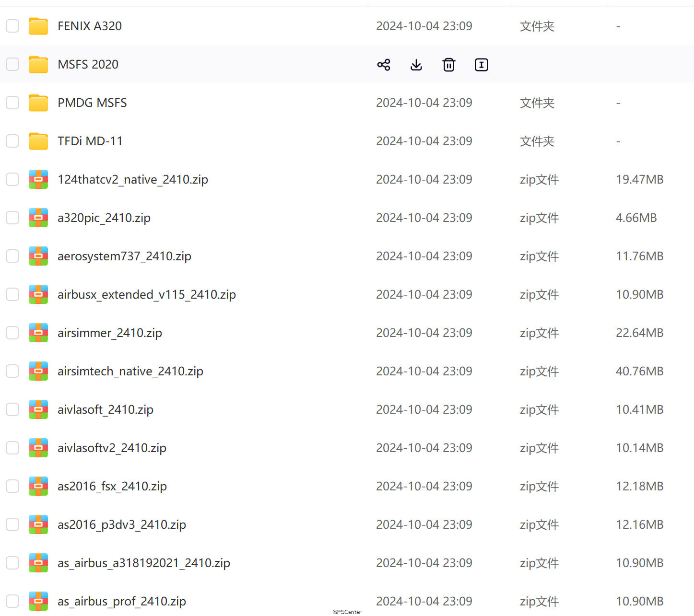Viewport: 694px width, 616px height.
Task: Tick checkbox for aivlasoft_2410.zip
Action: tap(12, 409)
